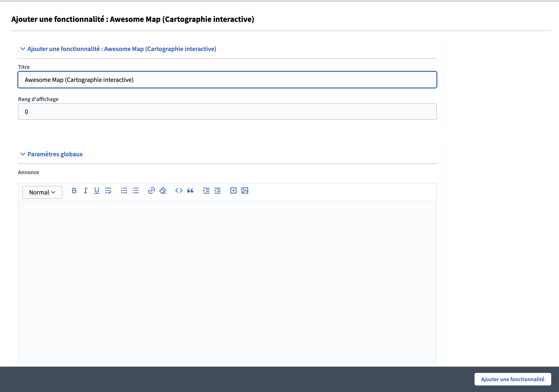Click the Ajouter une fonctionnalité submit button
Viewport: 559px width, 392px height.
pyautogui.click(x=513, y=379)
